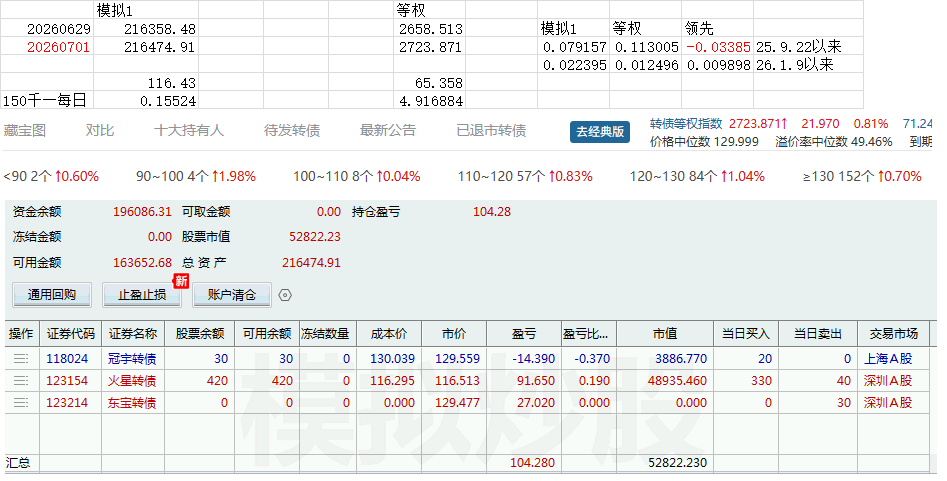
Task: Sort by the 证券名称 column header
Action: (x=133, y=334)
